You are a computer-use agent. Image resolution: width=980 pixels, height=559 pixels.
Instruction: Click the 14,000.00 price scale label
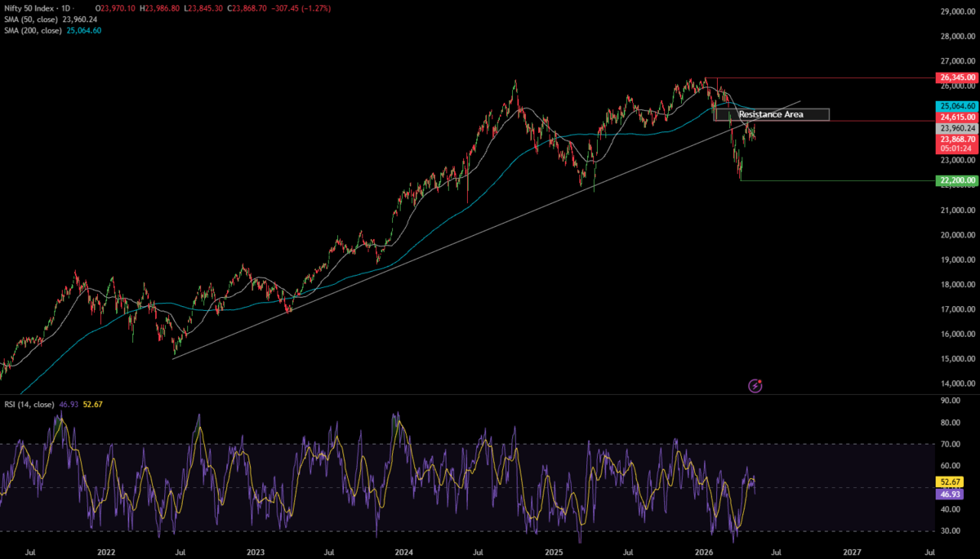957,383
